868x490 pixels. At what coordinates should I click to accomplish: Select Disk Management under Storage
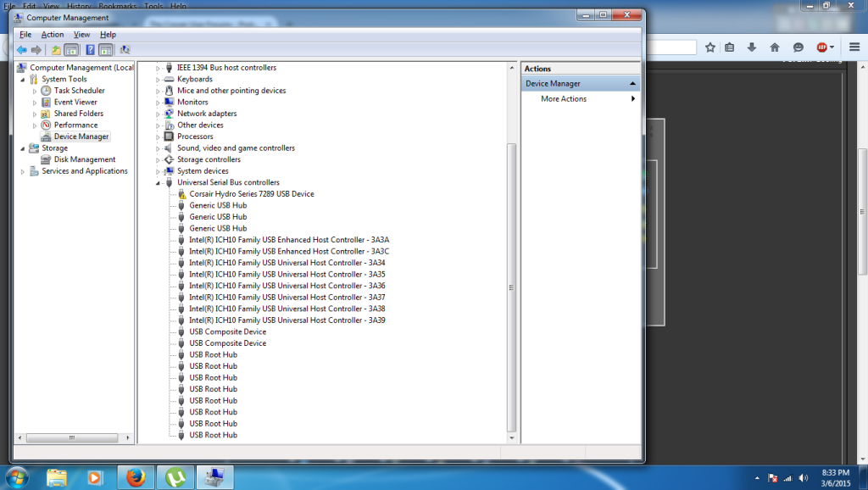click(x=85, y=159)
